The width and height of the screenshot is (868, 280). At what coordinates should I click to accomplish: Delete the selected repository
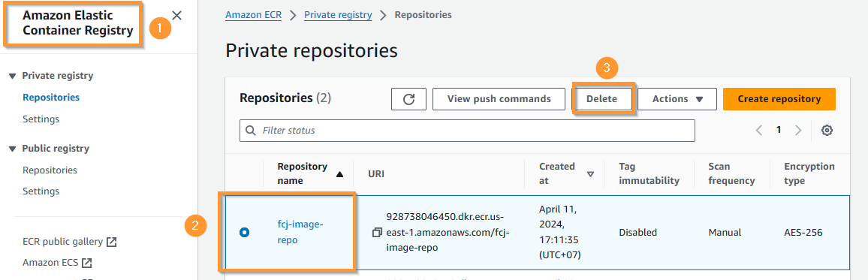pos(601,99)
